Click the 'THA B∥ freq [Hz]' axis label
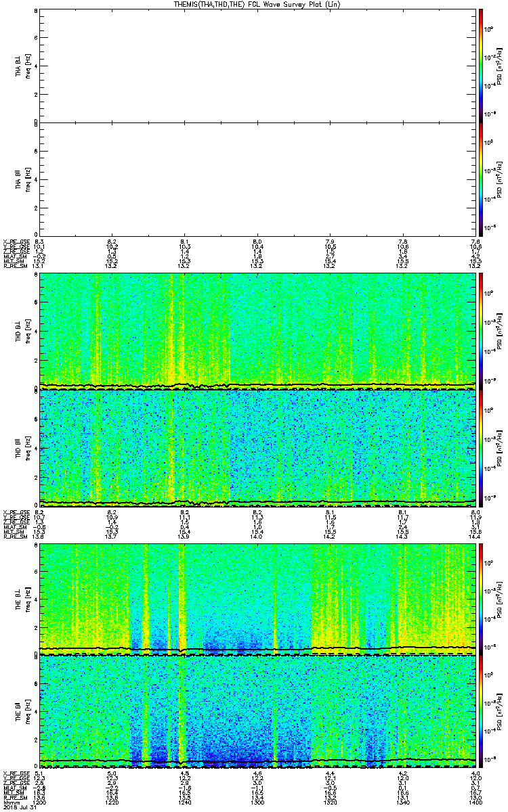This screenshot has height=812, width=508. click(x=23, y=179)
